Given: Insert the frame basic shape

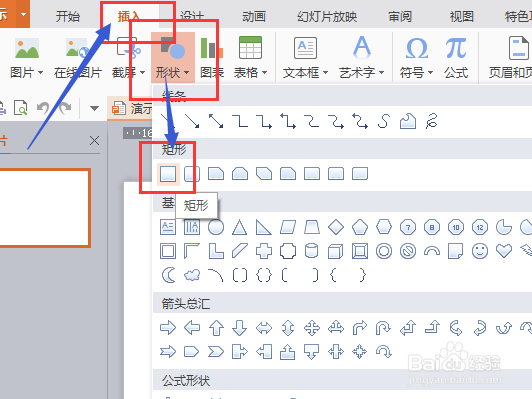Looking at the screenshot, I should pyautogui.click(x=168, y=251).
